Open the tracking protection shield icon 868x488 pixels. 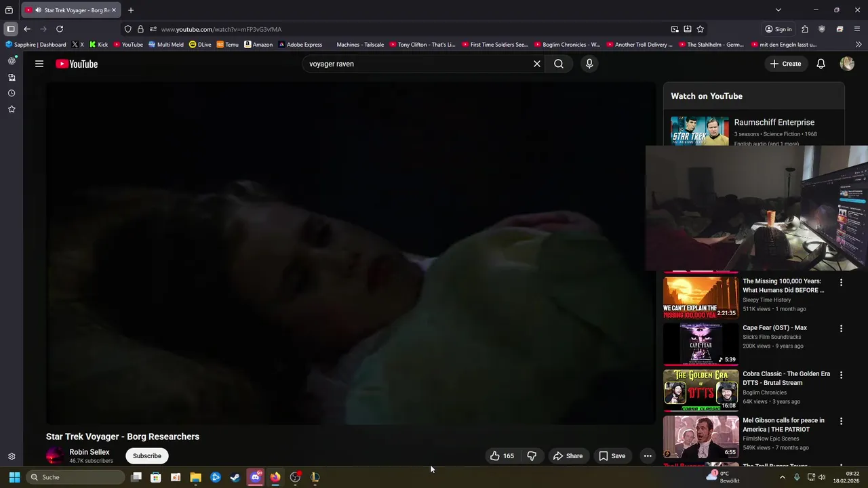pos(127,29)
